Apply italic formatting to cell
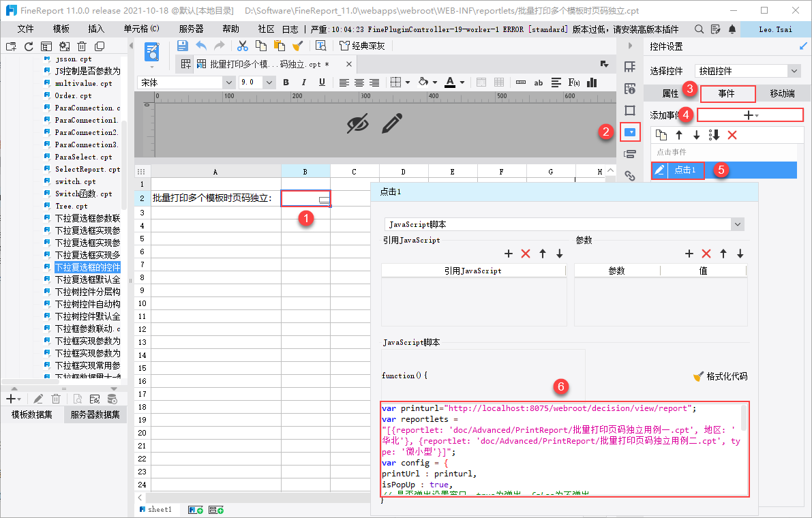The height and width of the screenshot is (518, 812). (x=303, y=82)
